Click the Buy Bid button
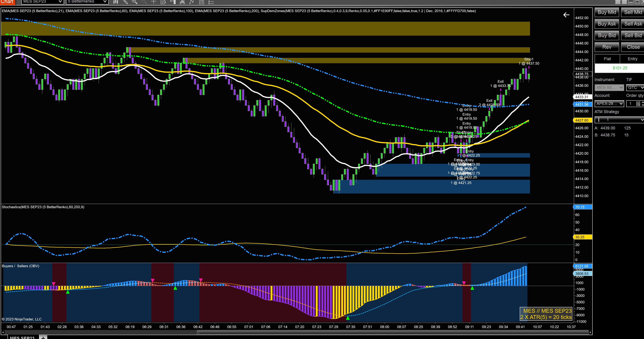Image resolution: width=644 pixels, height=339 pixels. (607, 35)
